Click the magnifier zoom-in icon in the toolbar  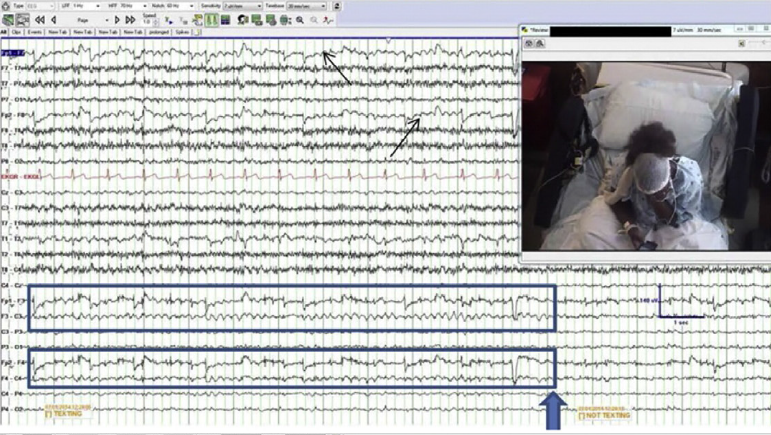coord(300,19)
